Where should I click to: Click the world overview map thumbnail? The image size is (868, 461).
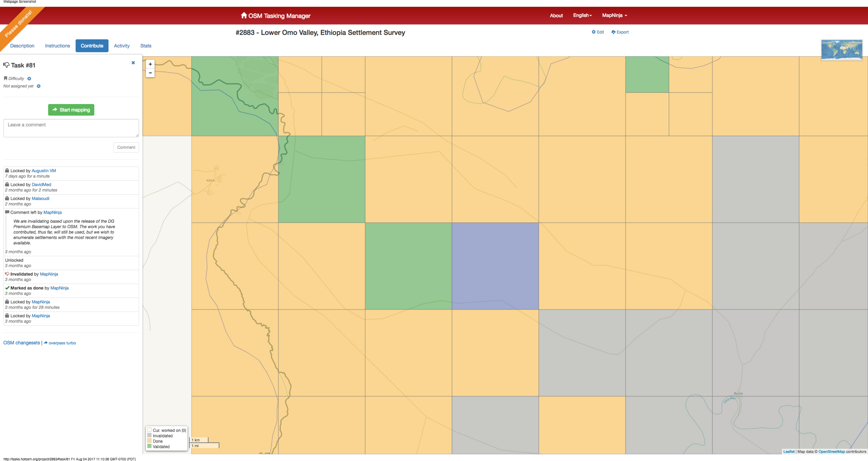pos(841,50)
